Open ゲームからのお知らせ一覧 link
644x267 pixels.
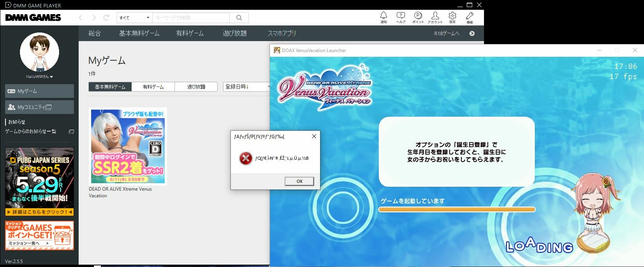(x=31, y=132)
